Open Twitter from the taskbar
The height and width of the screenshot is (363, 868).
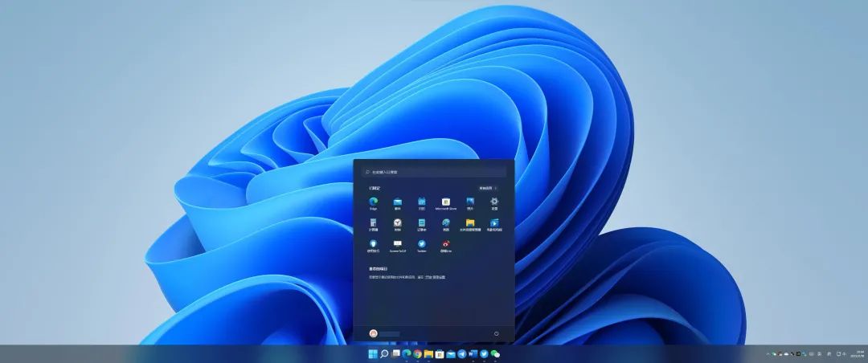(x=484, y=353)
